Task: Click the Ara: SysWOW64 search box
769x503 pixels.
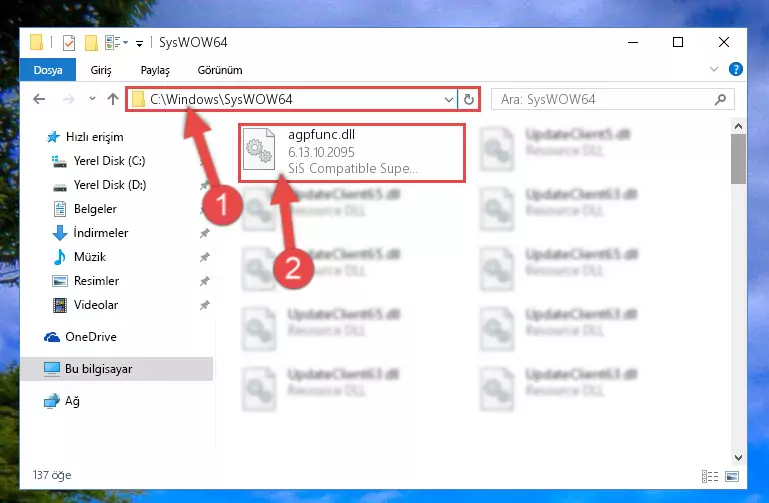Action: [613, 100]
